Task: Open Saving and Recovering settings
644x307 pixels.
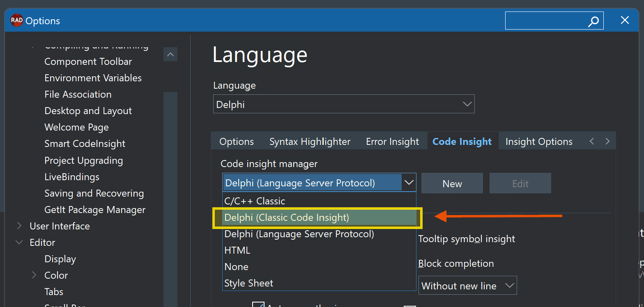Action: 94,193
